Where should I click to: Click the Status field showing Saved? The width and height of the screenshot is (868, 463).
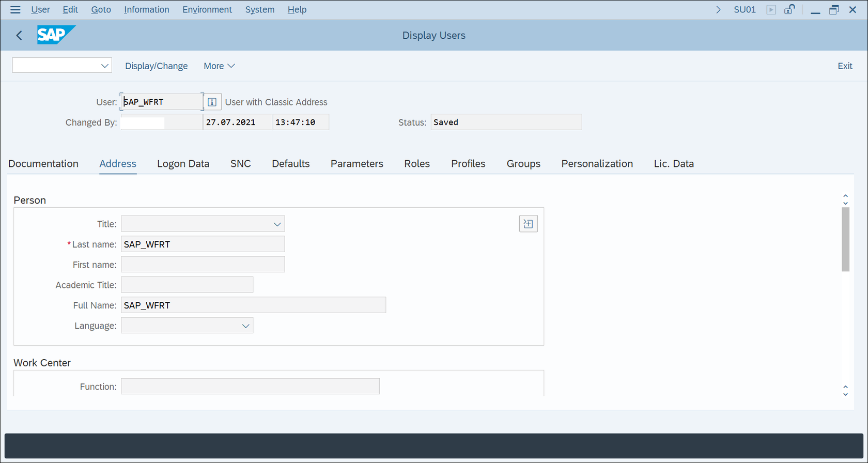(506, 122)
